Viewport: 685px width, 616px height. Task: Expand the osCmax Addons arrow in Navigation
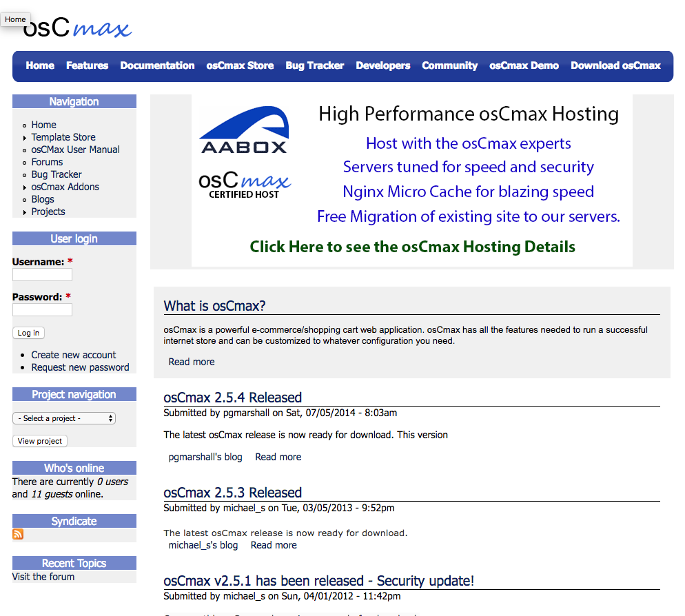coord(25,187)
